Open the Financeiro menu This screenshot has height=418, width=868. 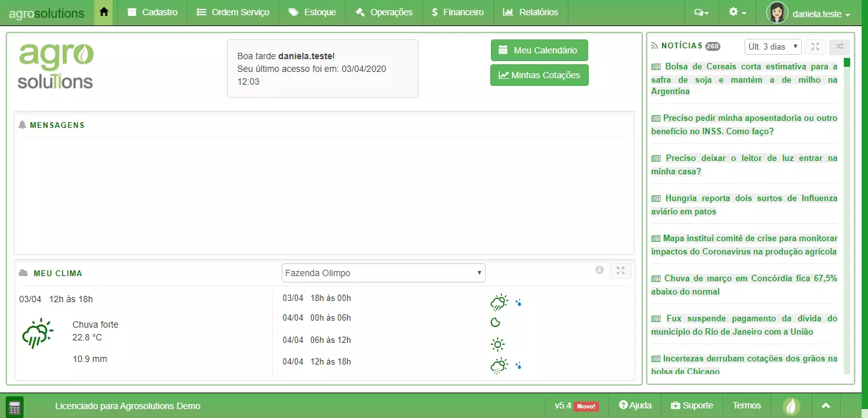[x=457, y=12]
